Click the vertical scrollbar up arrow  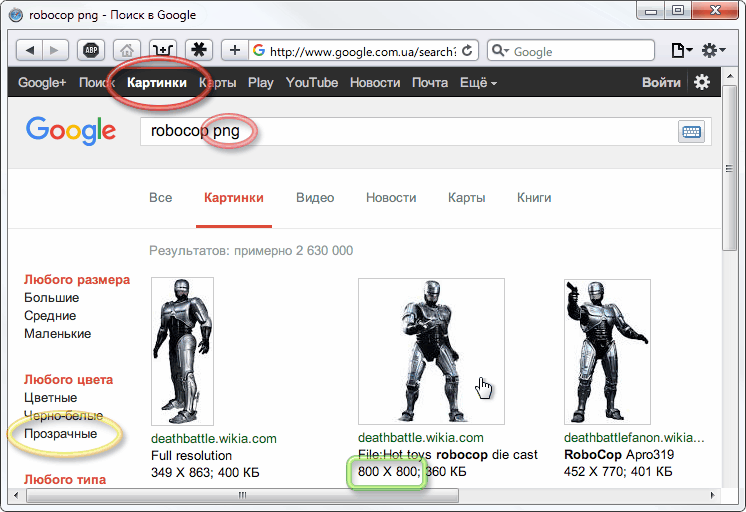click(x=729, y=76)
